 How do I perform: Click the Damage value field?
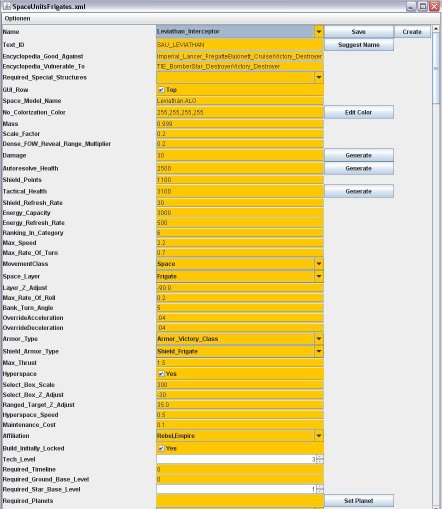[240, 155]
